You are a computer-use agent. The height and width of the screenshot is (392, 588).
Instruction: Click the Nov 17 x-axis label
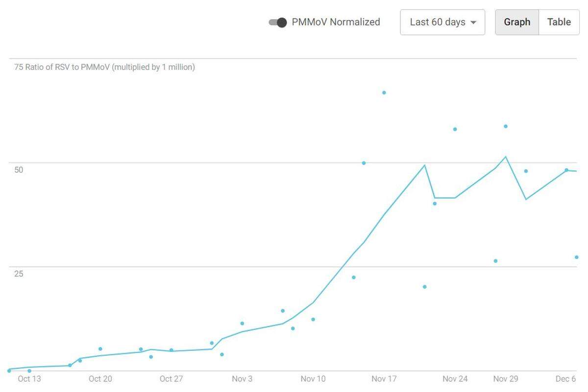(384, 379)
